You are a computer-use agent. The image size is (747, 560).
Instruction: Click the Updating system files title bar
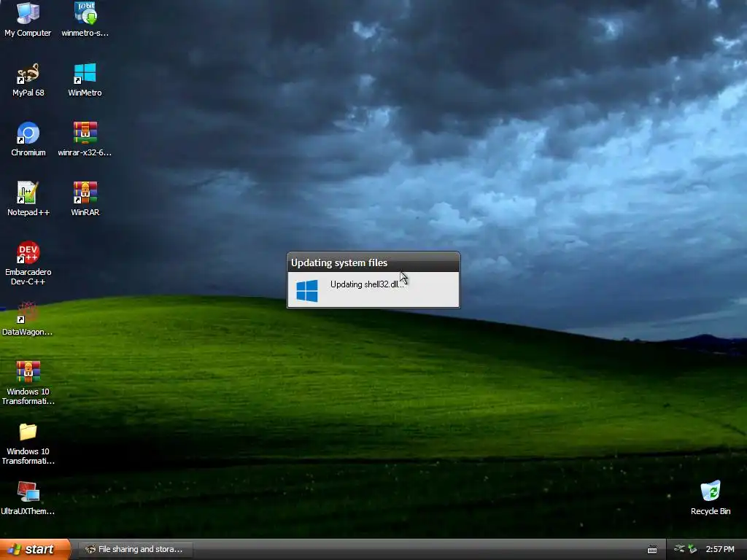[x=373, y=262]
